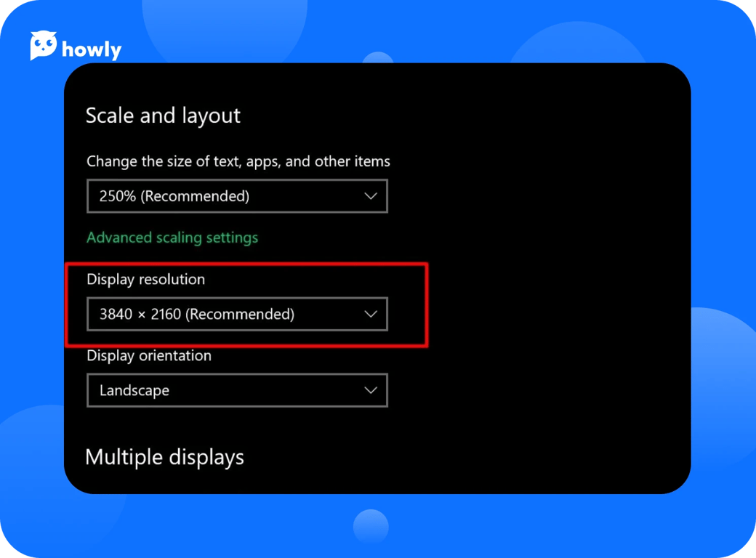Click the '250% (Recommended)' value text

tap(174, 196)
